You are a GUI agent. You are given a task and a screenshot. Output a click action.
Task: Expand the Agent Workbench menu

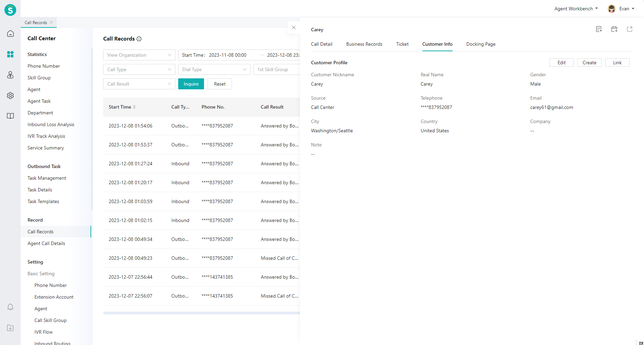coord(576,9)
